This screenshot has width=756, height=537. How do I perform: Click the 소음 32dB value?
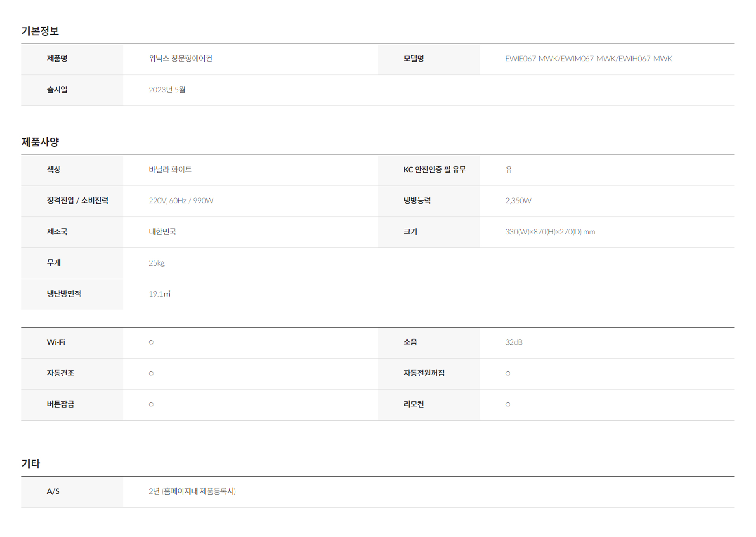pyautogui.click(x=513, y=343)
